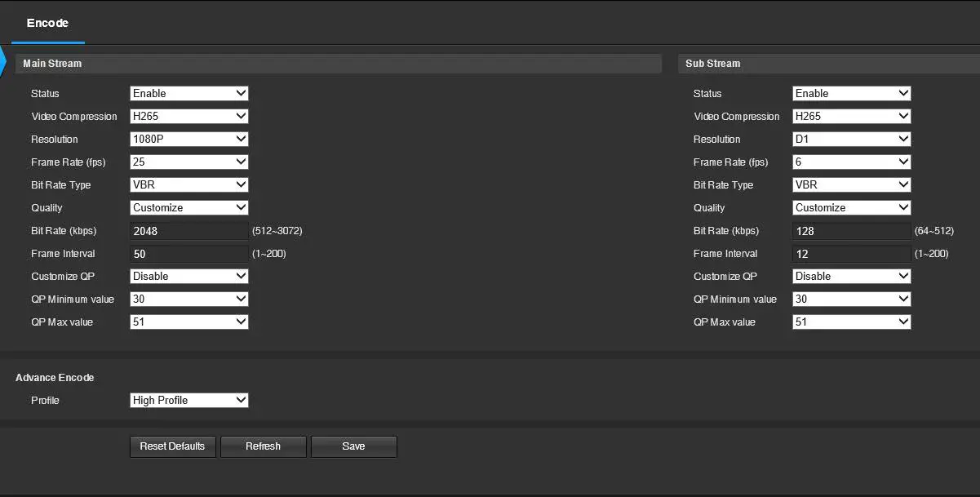
Task: Open Sub Stream Resolution dropdown showing D1
Action: tap(852, 140)
